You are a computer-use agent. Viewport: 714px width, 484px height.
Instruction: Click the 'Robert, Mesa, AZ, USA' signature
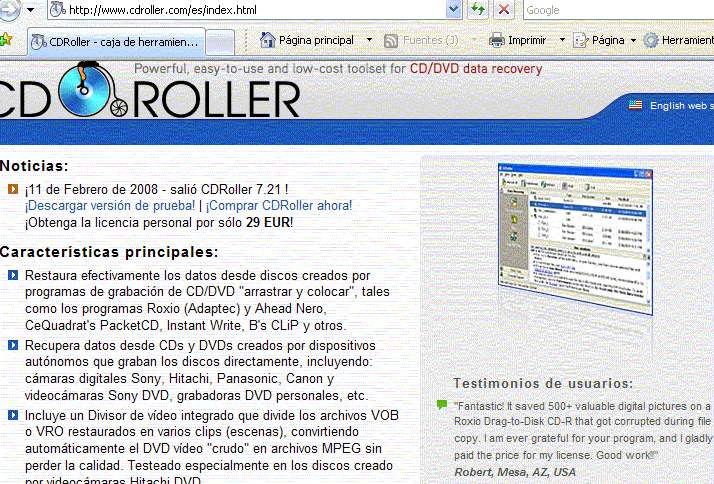click(x=515, y=472)
